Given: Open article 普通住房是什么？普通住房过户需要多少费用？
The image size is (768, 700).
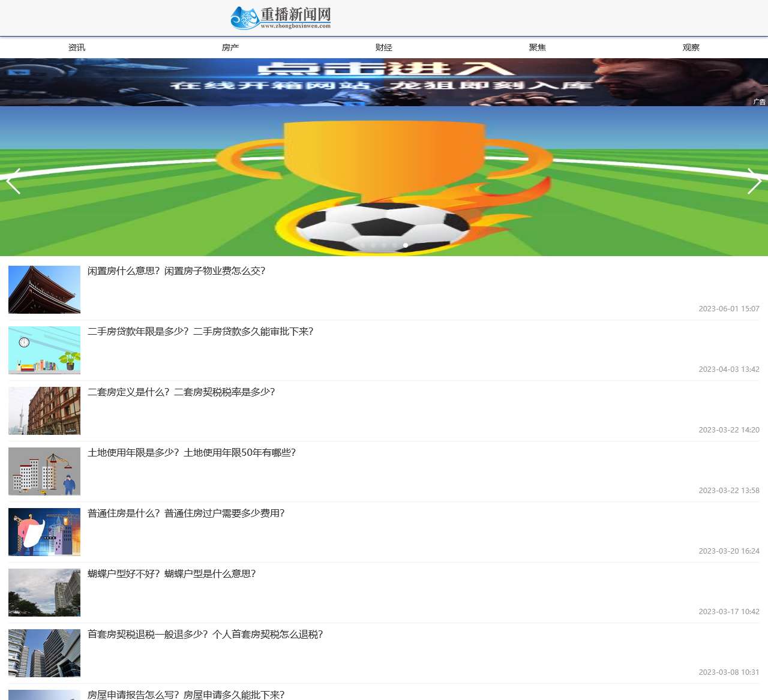Looking at the screenshot, I should [186, 513].
